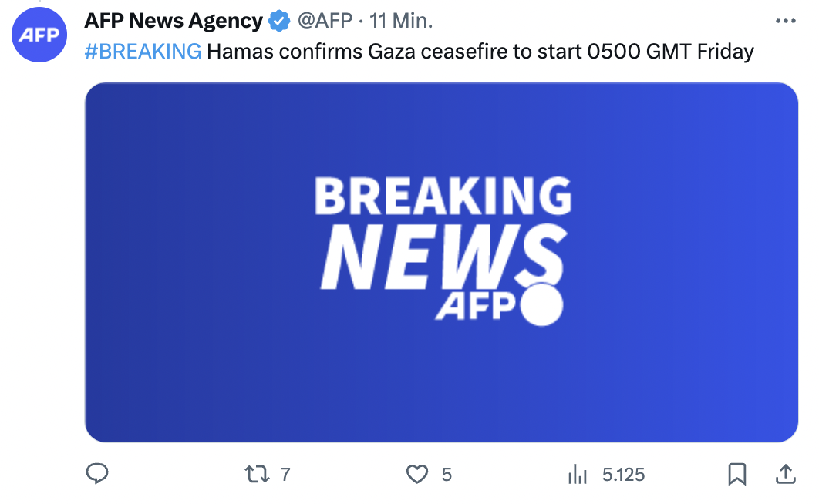Click the AFP logo inside the image
Image resolution: width=819 pixels, height=504 pixels.
click(498, 307)
